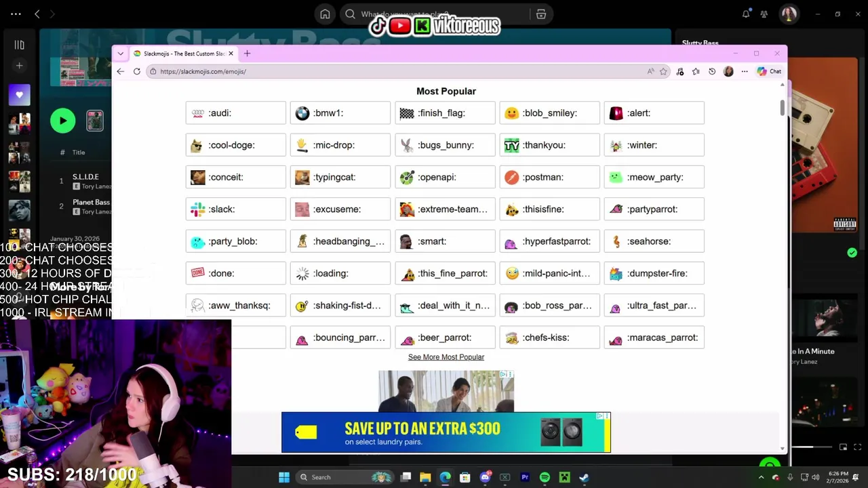Open the :chefs-kiss: emoji
Viewport: 868px width, 488px height.
549,338
